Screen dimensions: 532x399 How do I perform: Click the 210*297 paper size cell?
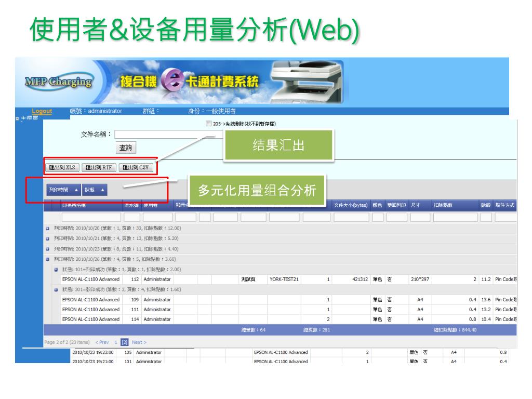click(420, 279)
